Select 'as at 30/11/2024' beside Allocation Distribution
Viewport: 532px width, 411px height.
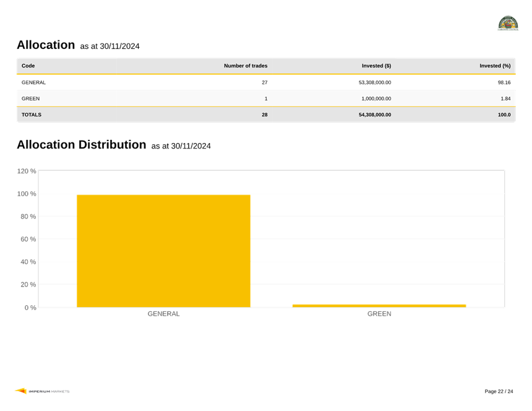(181, 146)
